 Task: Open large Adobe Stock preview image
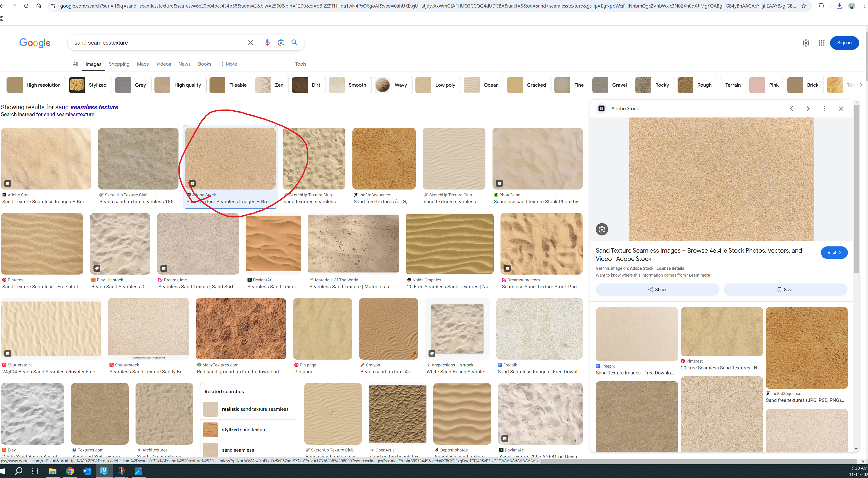coord(722,179)
